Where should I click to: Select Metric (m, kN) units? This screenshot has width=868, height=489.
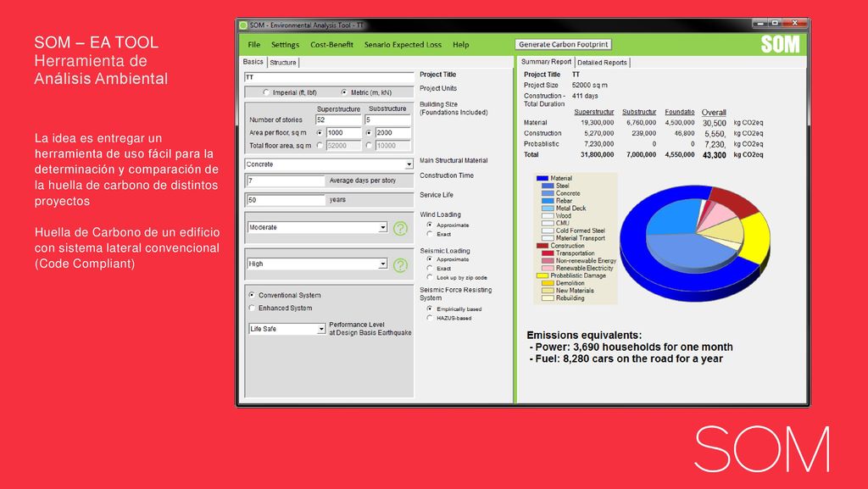[344, 92]
